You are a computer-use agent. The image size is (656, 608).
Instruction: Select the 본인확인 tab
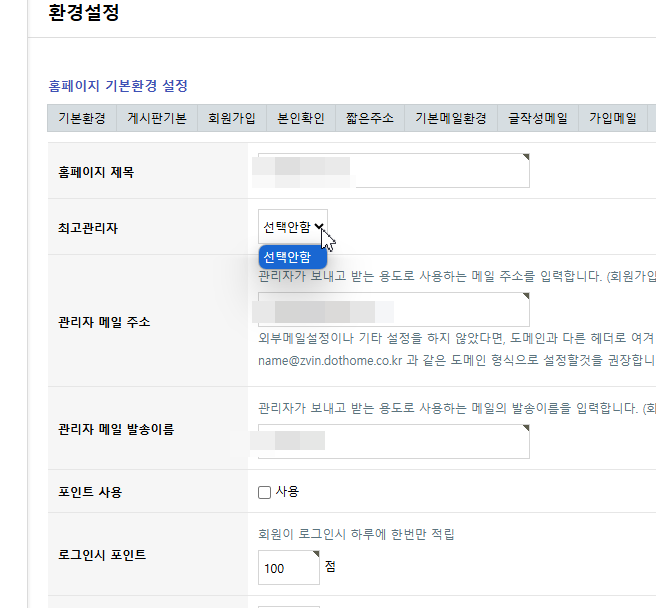301,118
